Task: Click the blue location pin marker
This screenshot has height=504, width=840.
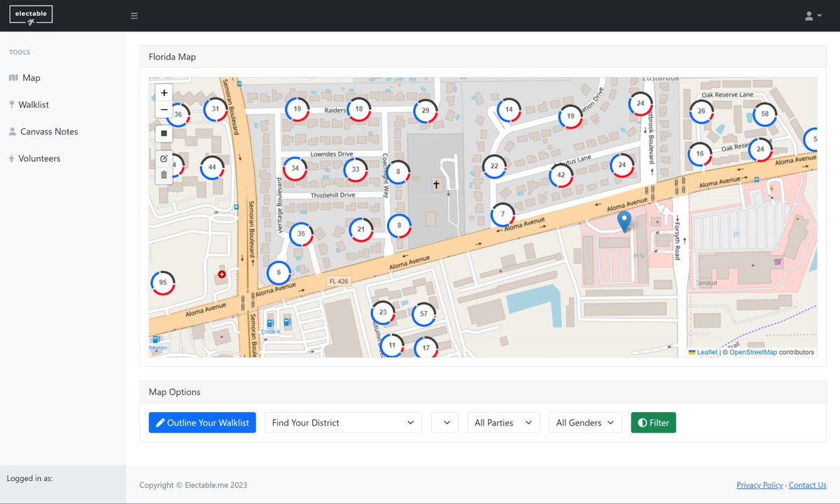Action: click(x=624, y=221)
